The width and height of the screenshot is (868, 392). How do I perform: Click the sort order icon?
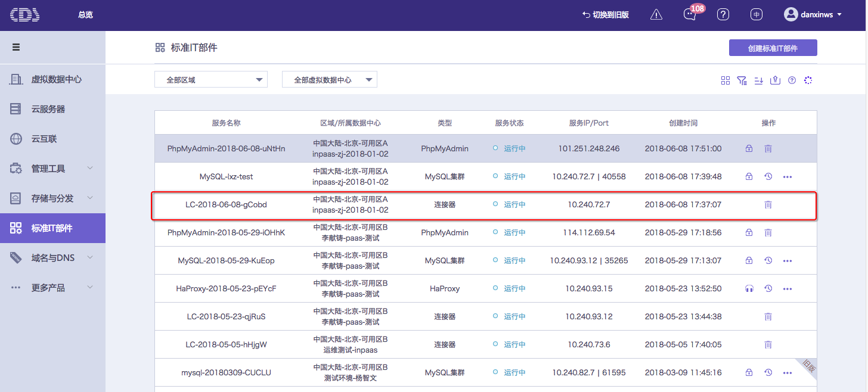click(759, 80)
